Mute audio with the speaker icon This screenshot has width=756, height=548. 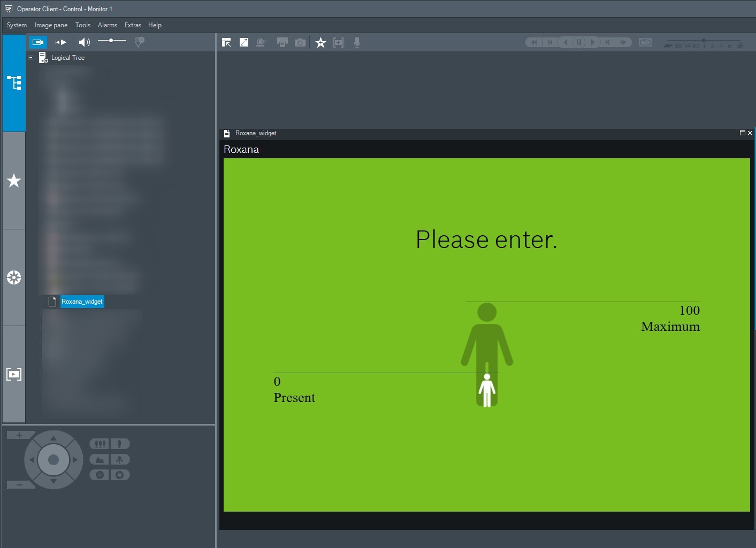(x=84, y=42)
